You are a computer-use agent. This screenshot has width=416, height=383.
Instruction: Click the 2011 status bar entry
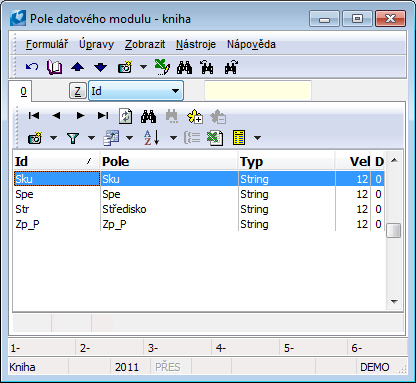[127, 367]
